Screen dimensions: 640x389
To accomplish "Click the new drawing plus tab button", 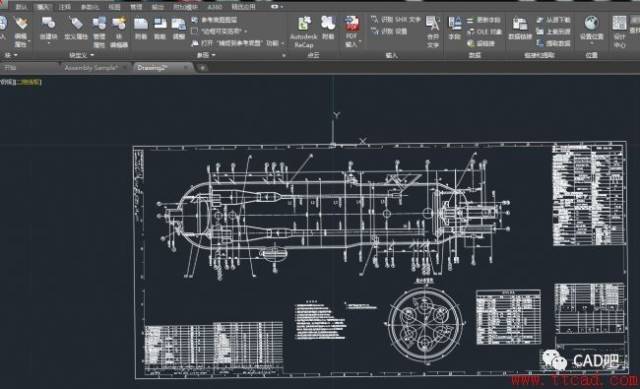I will coord(202,68).
